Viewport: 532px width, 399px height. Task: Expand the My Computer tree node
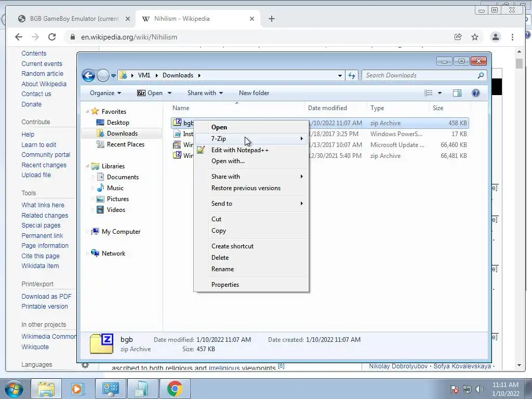[x=87, y=231]
